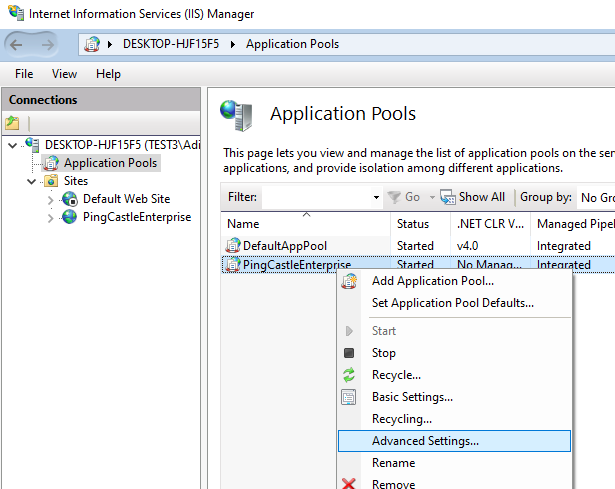
Task: Click the Sites folder icon
Action: click(x=51, y=181)
